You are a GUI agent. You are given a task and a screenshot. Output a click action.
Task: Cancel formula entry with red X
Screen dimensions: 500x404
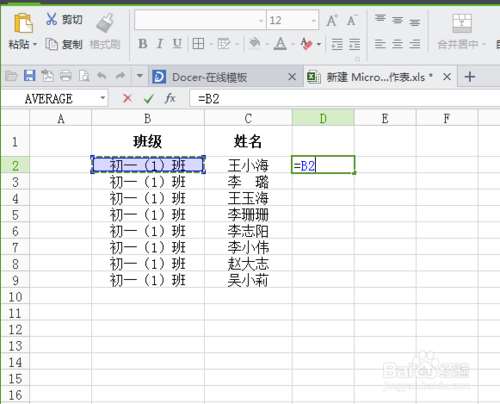127,98
